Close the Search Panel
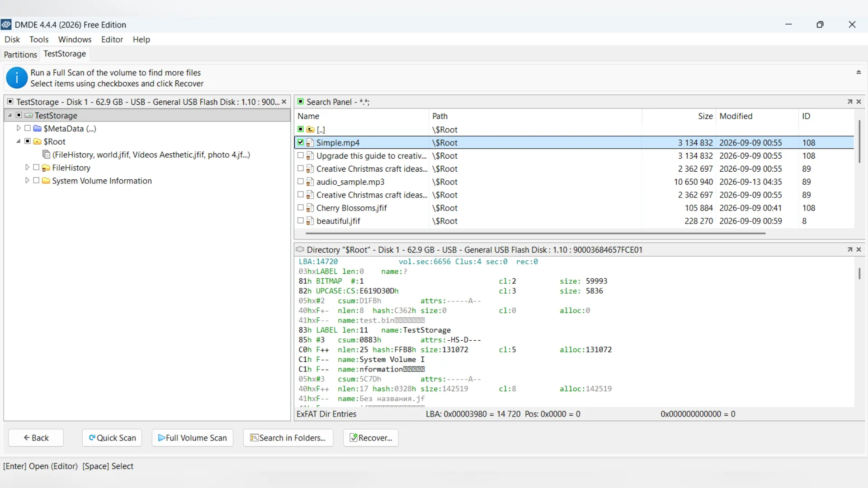Viewport: 868px width, 488px height. [859, 102]
